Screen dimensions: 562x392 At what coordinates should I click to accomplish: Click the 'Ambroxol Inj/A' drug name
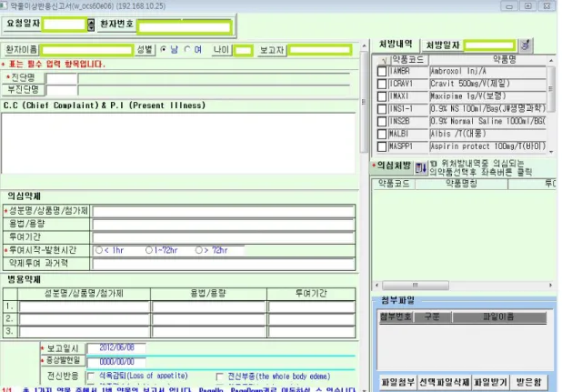[458, 71]
